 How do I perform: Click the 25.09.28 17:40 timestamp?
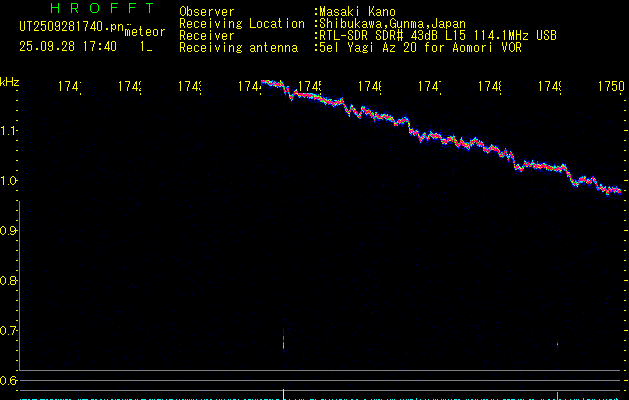[68, 46]
